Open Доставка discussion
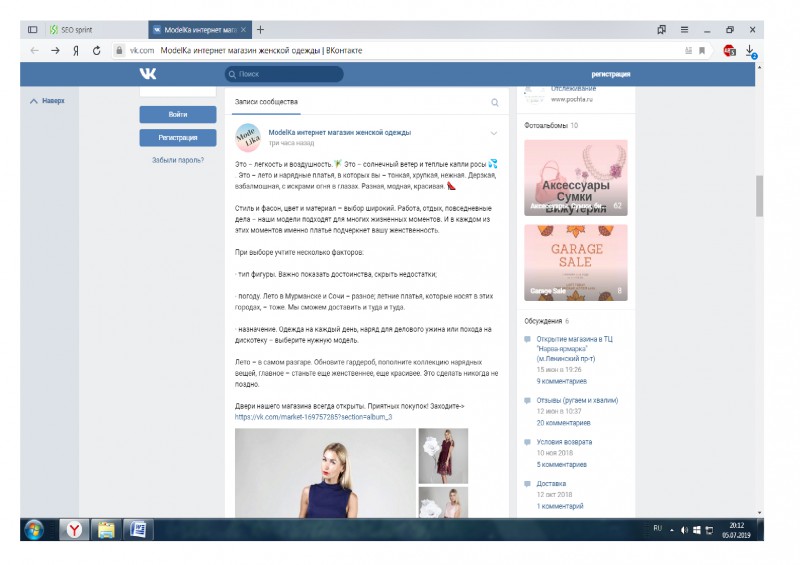The image size is (800, 565). pos(551,483)
